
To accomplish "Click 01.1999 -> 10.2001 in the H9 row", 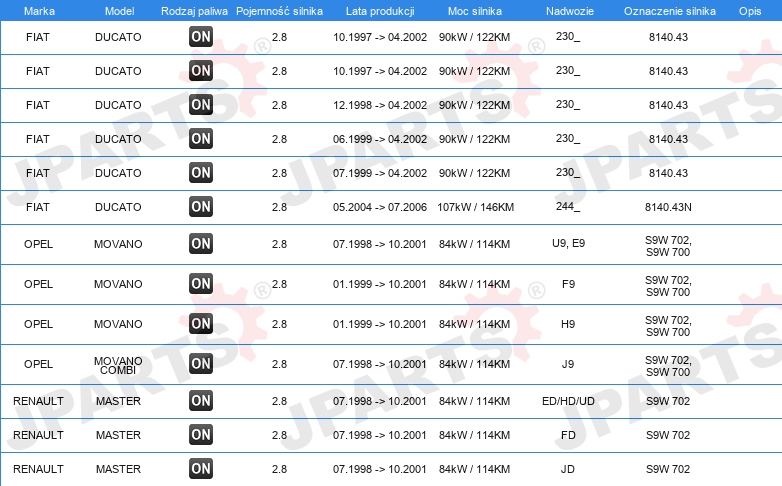I will tap(380, 324).
